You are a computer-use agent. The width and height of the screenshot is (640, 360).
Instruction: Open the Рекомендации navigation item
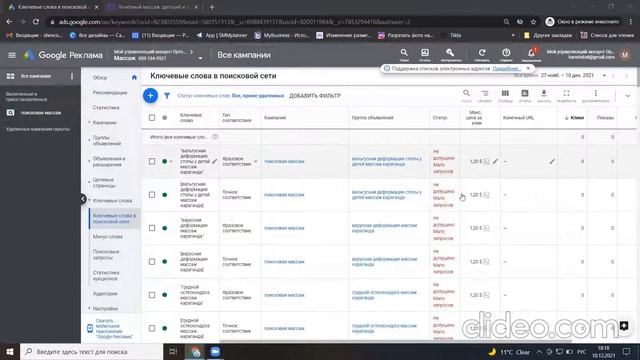tap(110, 93)
